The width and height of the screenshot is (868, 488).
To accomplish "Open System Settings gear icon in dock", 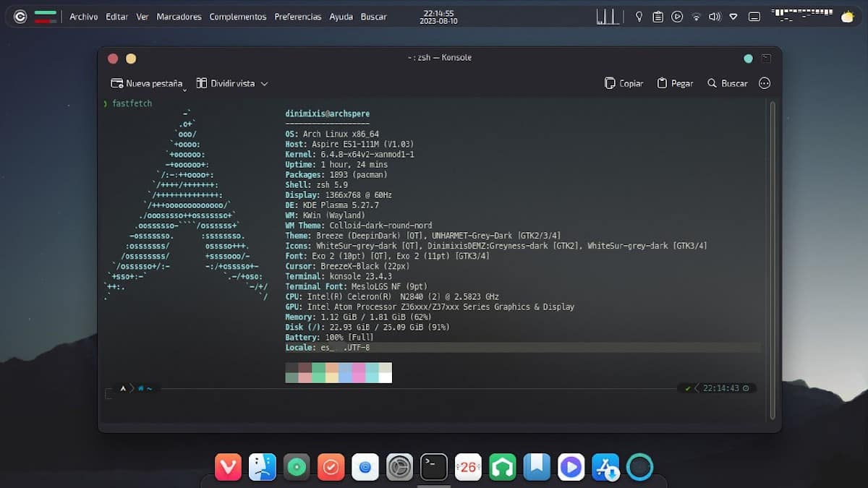I will pos(400,468).
